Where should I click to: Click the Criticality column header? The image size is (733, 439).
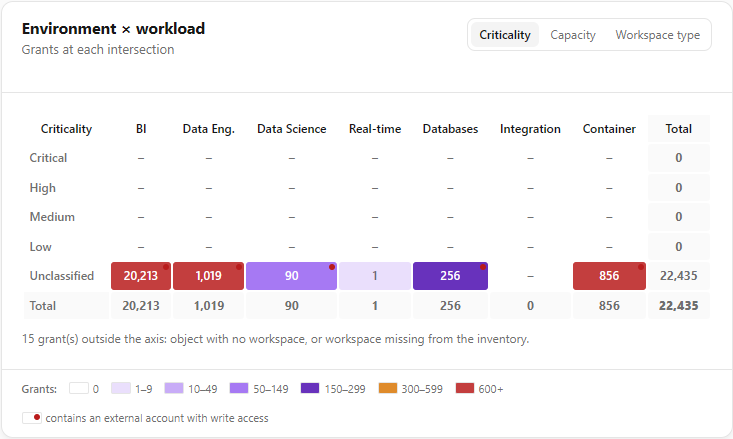[66, 129]
